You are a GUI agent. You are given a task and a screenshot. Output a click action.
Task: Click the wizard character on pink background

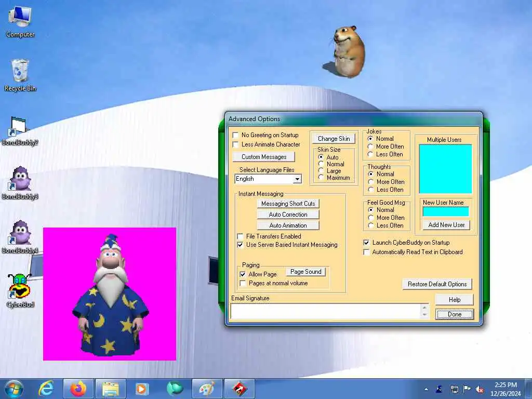click(110, 294)
